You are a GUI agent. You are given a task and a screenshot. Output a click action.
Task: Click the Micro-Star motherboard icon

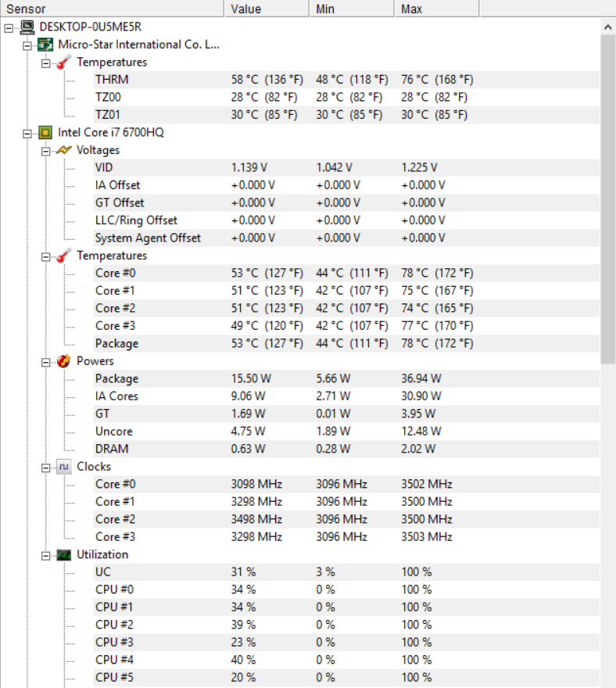pos(45,45)
